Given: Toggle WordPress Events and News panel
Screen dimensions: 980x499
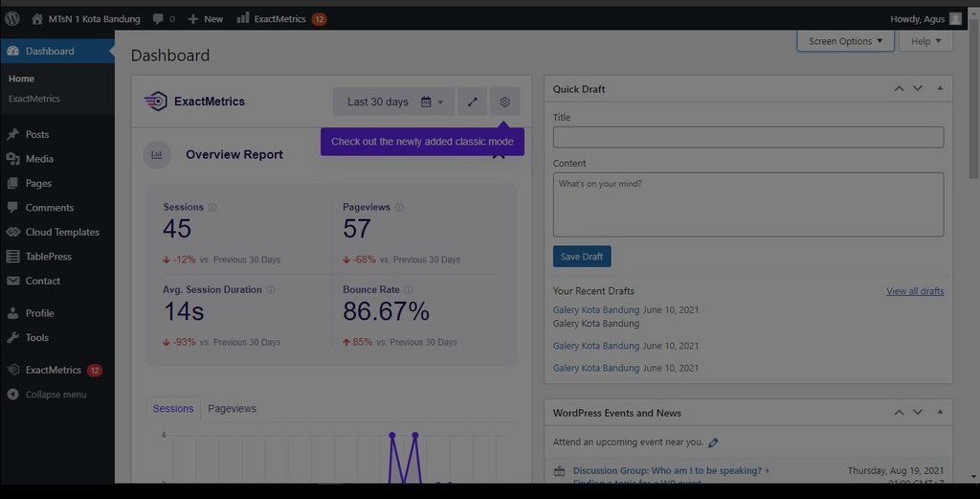Looking at the screenshot, I should [940, 413].
